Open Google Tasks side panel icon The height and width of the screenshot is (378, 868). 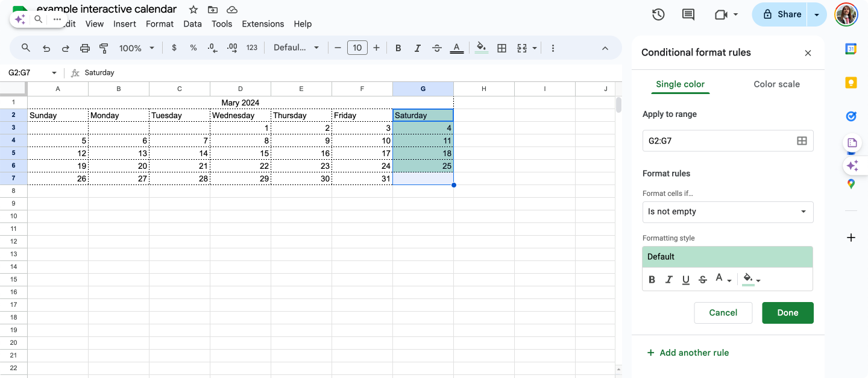click(851, 116)
